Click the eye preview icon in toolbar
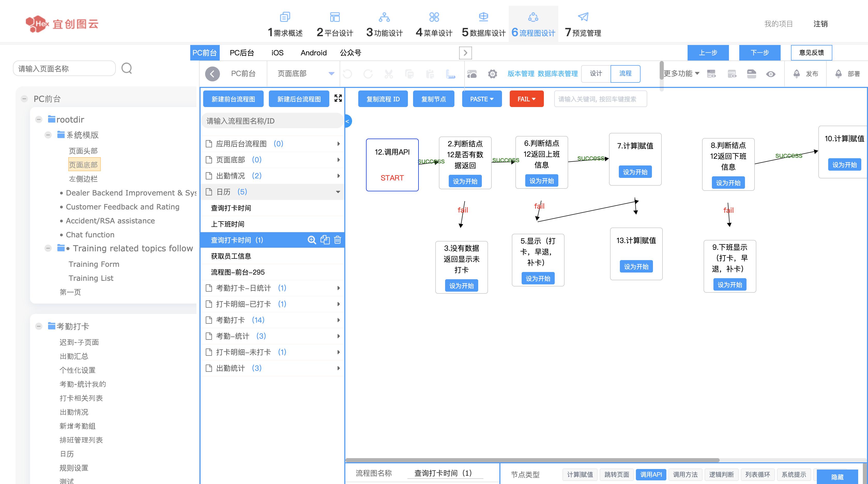Screen dimensions: 868x484 [771, 74]
